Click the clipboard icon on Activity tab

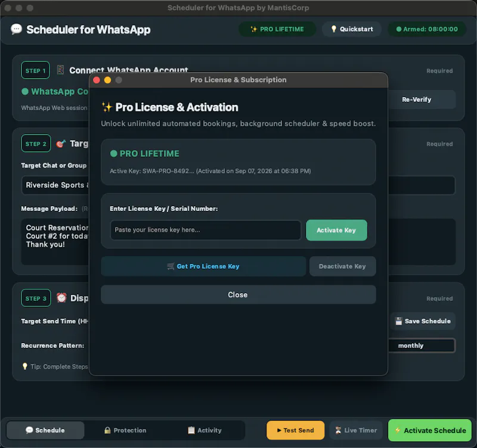tap(191, 430)
